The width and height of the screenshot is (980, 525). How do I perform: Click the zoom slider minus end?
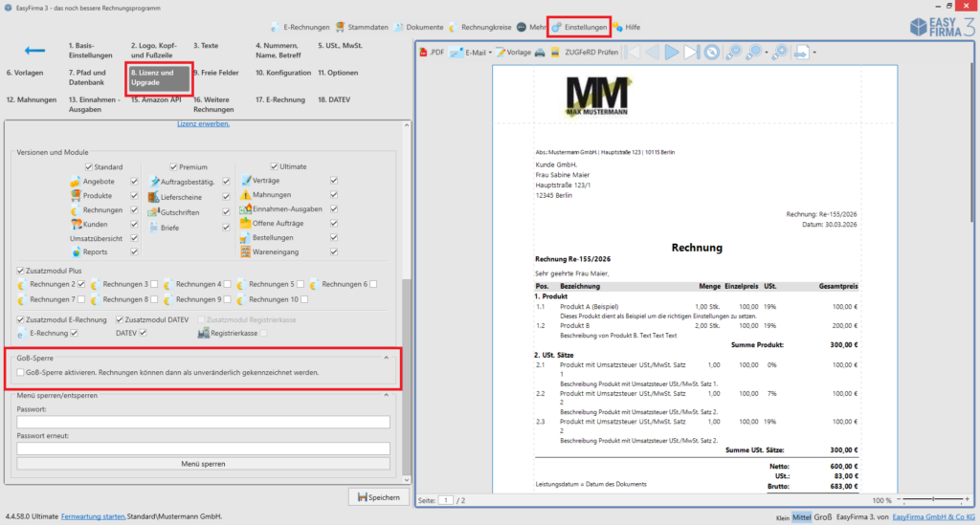click(x=899, y=499)
